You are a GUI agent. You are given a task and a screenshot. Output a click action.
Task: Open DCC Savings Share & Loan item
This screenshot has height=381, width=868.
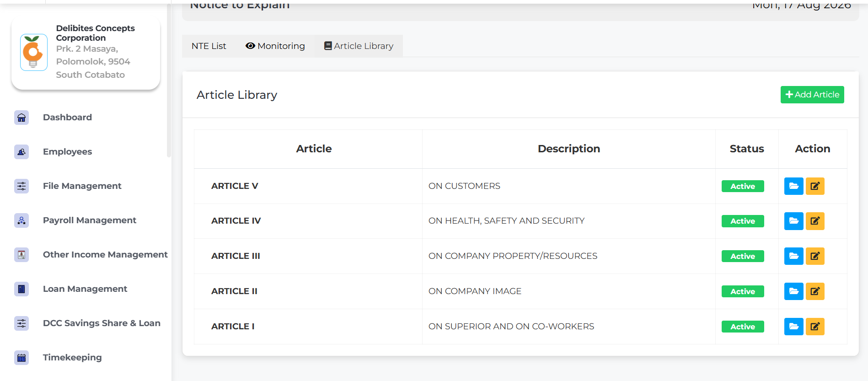pyautogui.click(x=102, y=323)
